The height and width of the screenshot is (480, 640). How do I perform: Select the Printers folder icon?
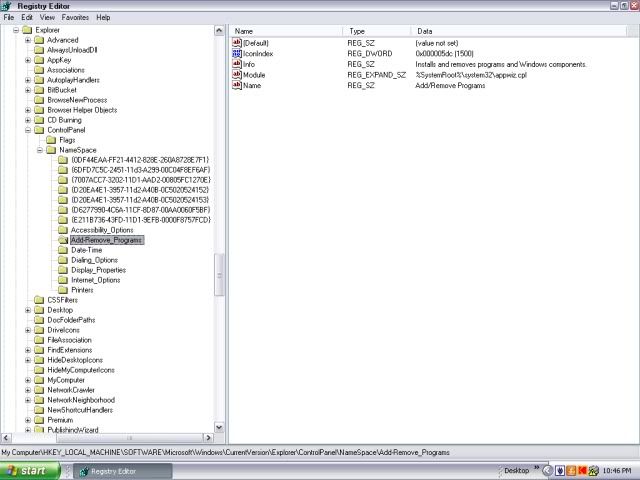[x=63, y=290]
